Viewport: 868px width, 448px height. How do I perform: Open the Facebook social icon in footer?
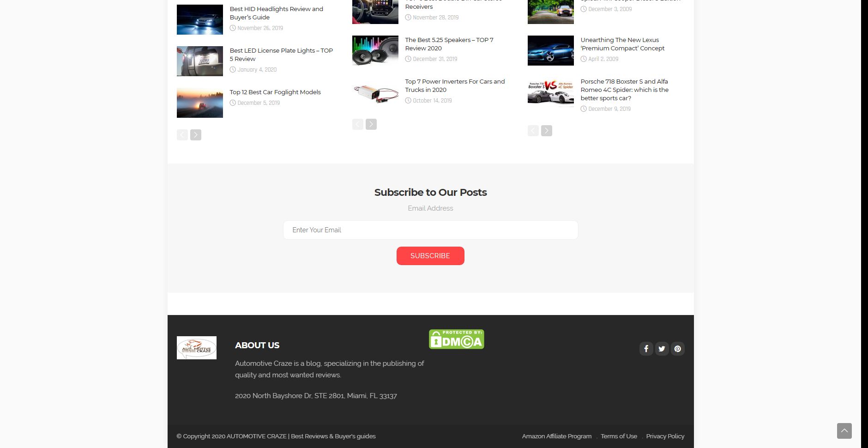(x=646, y=349)
